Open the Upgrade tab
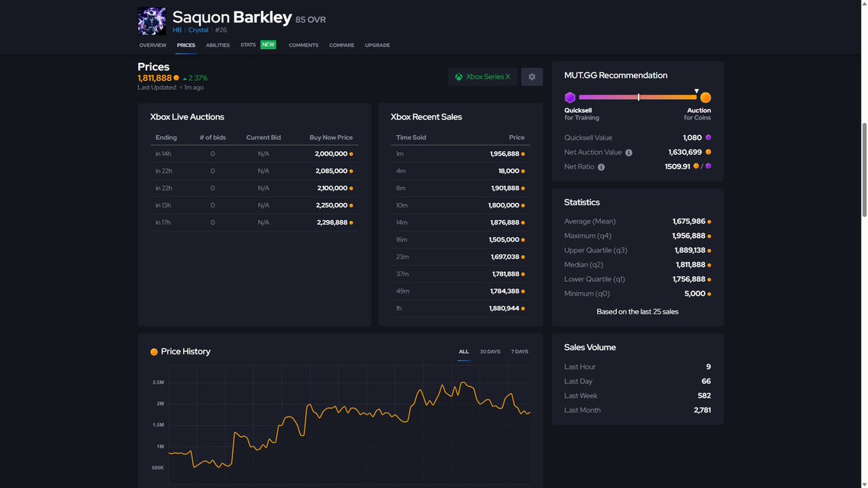This screenshot has height=488, width=868. pos(377,45)
